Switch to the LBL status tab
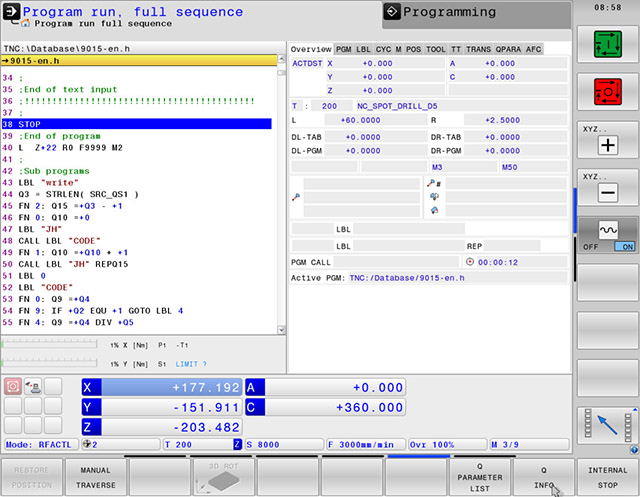The width and height of the screenshot is (640, 497). pos(363,49)
